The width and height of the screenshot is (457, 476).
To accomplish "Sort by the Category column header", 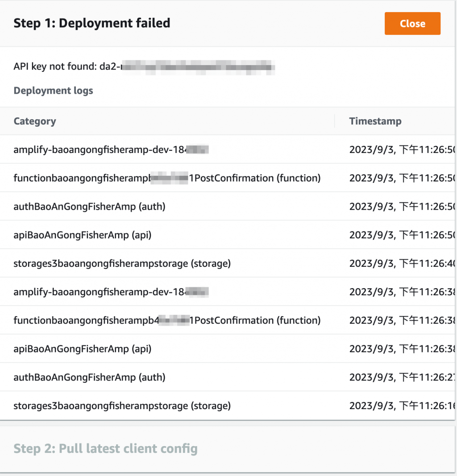I will pos(35,121).
